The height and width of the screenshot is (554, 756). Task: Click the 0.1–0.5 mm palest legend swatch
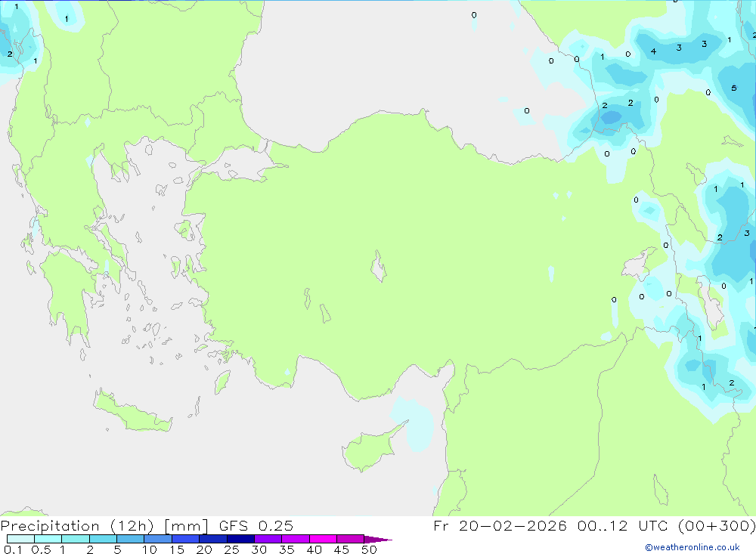(20, 539)
